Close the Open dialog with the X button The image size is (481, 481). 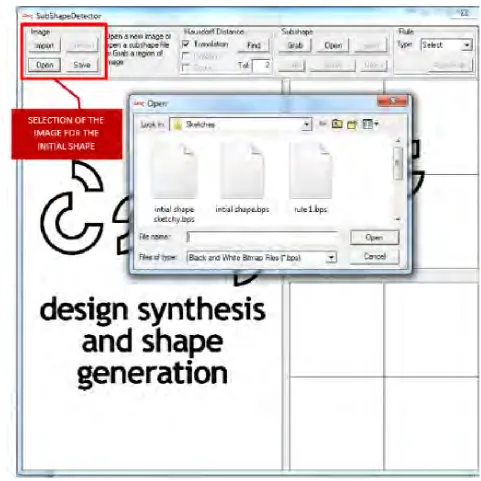pos(393,101)
